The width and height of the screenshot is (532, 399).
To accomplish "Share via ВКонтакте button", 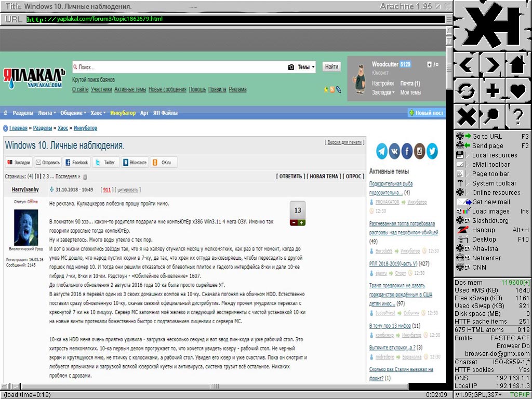I will (135, 163).
